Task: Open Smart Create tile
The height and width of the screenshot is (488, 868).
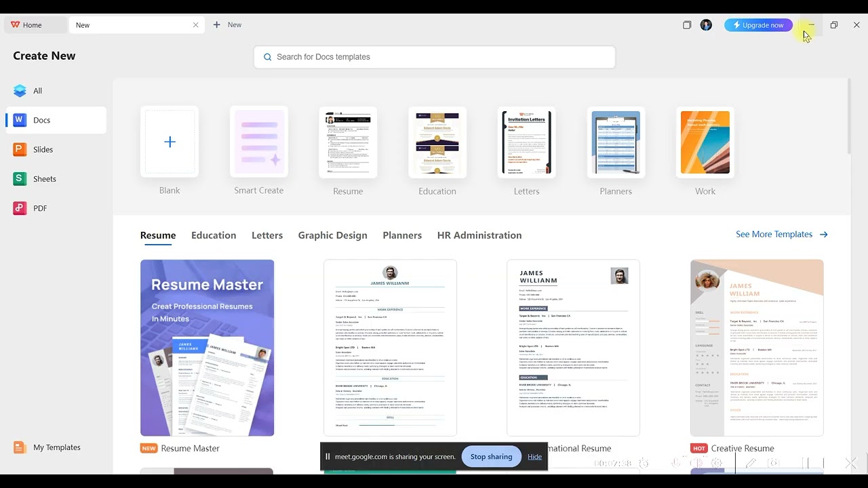Action: [x=259, y=142]
